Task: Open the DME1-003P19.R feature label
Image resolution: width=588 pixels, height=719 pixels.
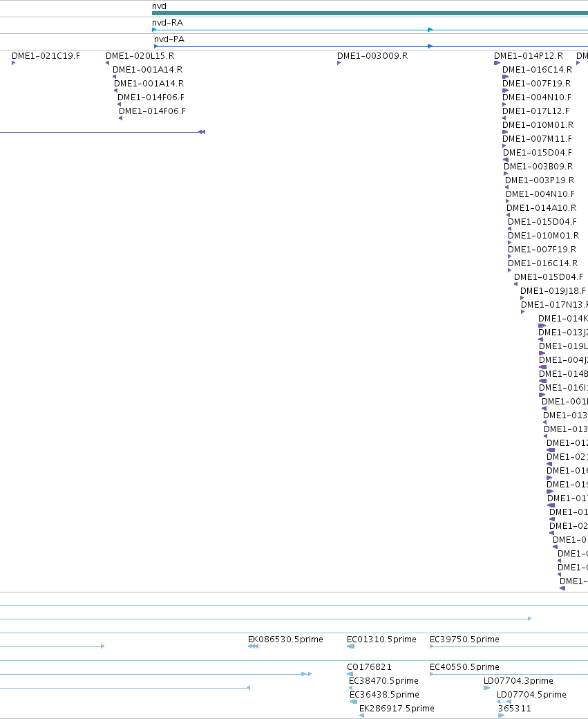Action: (x=540, y=180)
